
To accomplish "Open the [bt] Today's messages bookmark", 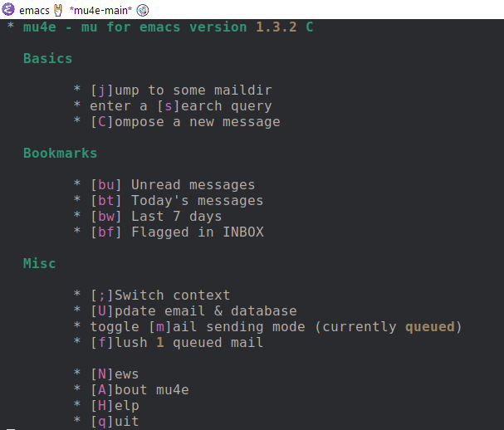I will click(177, 201).
